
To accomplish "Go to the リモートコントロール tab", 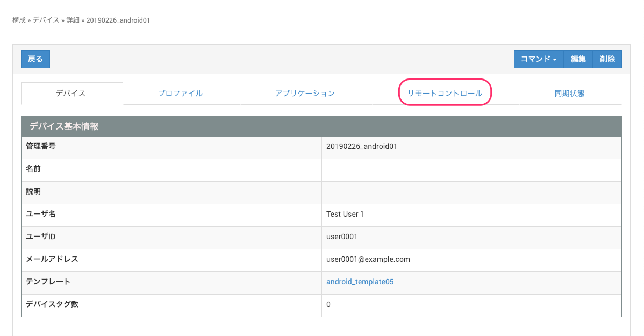I will coord(445,94).
